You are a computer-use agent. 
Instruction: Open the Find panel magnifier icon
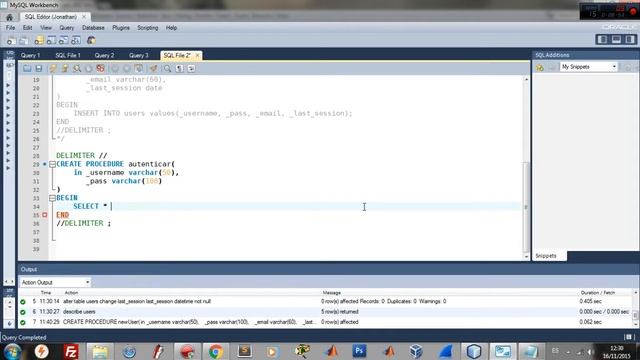click(x=167, y=69)
